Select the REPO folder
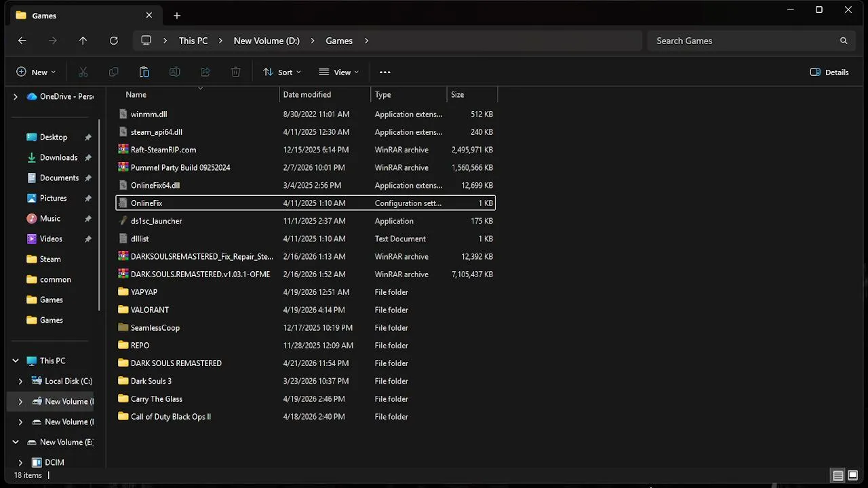 (x=305, y=345)
